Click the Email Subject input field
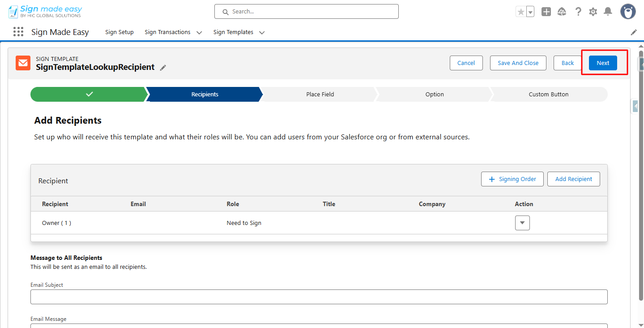This screenshot has width=644, height=328. 319,297
